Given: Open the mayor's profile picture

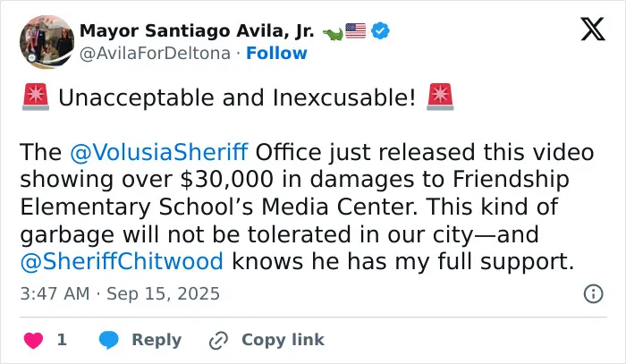Looking at the screenshot, I should click(47, 42).
